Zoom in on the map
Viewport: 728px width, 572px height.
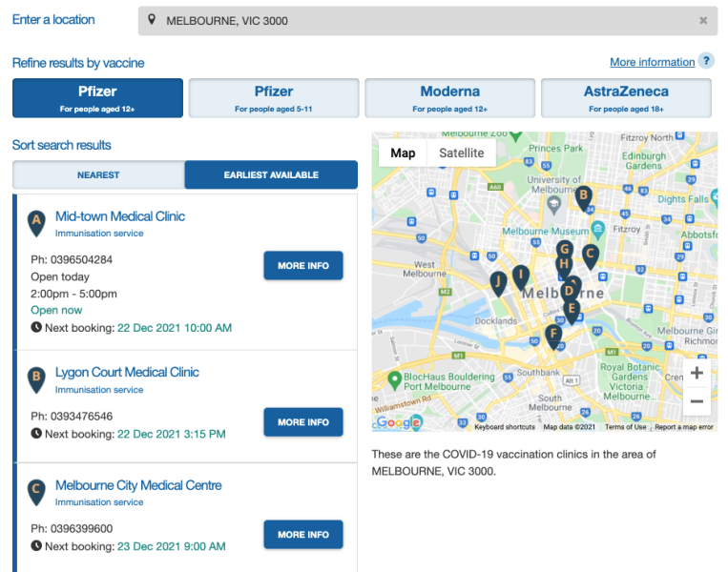click(x=697, y=373)
